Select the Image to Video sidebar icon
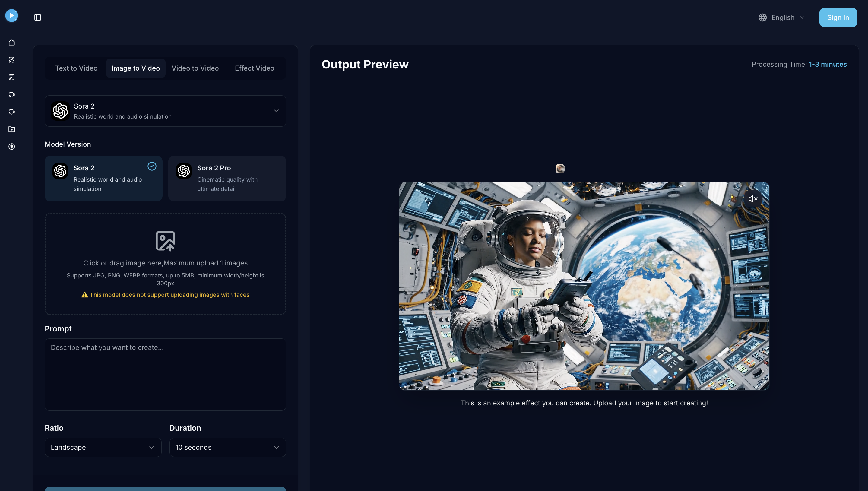 pos(11,59)
